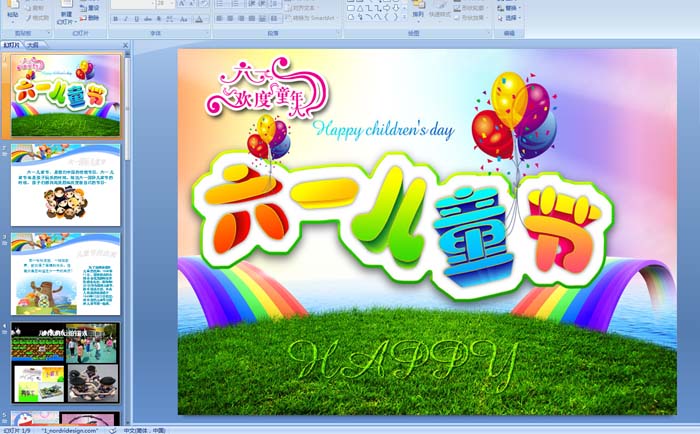Toggle text Shadow formatting
Screen dimensions: 700x434
tap(159, 19)
